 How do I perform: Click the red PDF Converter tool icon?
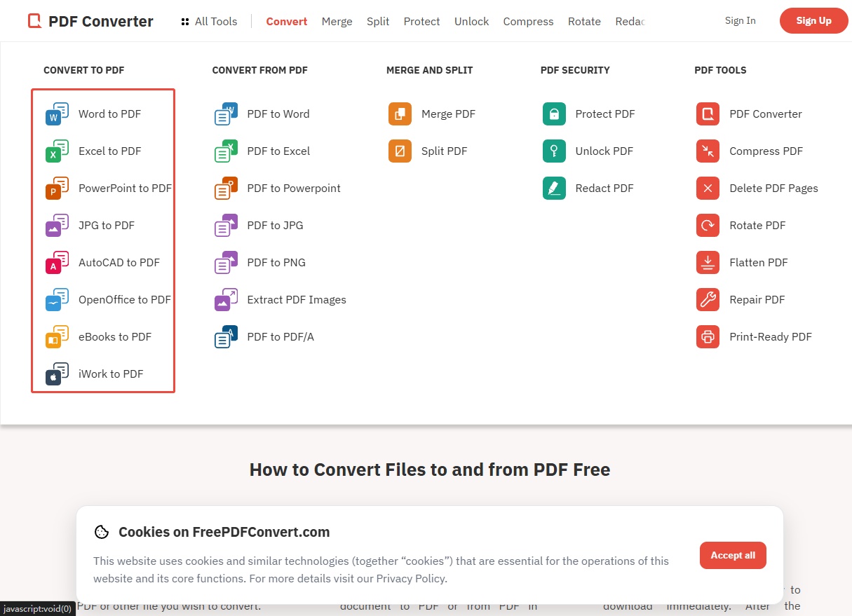click(x=708, y=114)
